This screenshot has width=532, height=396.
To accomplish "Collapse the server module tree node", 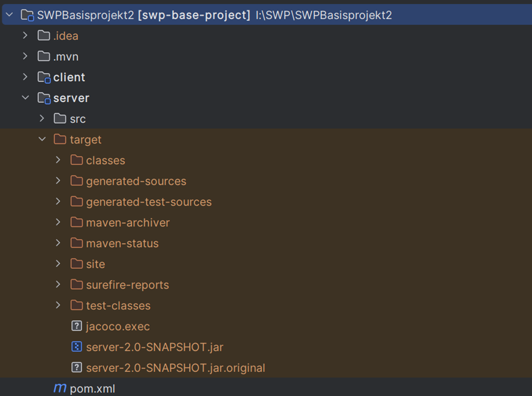I will pyautogui.click(x=25, y=98).
